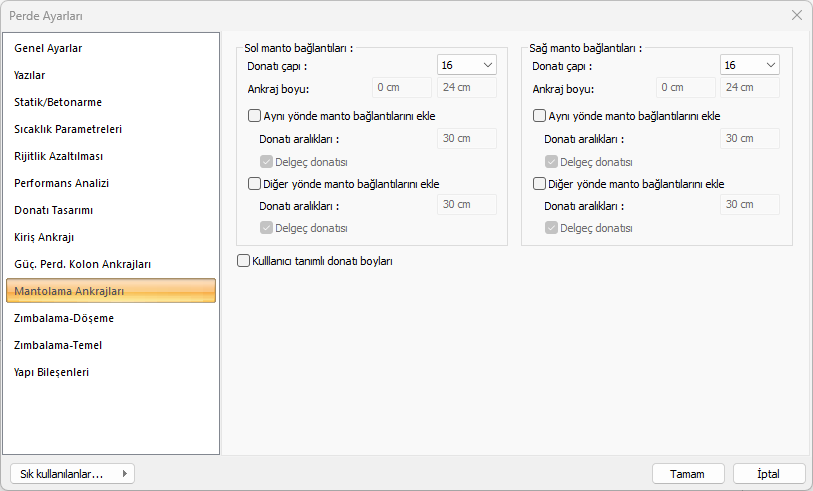
Task: Open Güç. Perd. Kolon Ankrajları settings
Action: pos(82,264)
